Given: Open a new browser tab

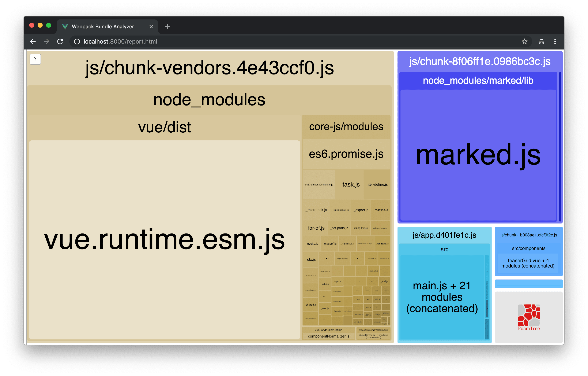Looking at the screenshot, I should coord(167,27).
